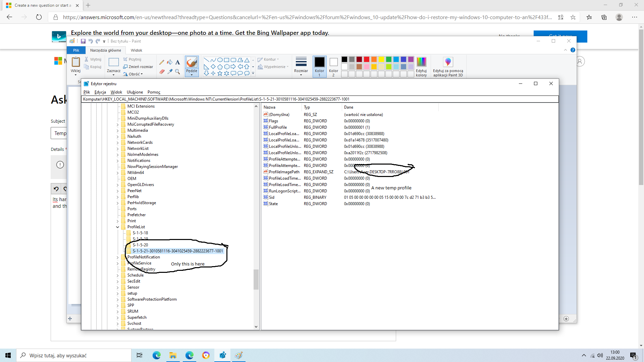Click the Dane column header
Viewport: 644px width, 362px height.
pyautogui.click(x=390, y=107)
